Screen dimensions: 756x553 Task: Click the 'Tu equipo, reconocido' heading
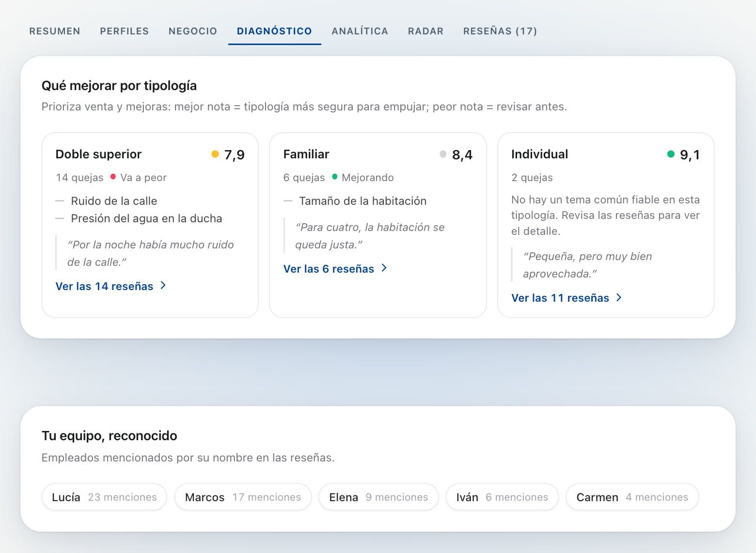pyautogui.click(x=110, y=436)
